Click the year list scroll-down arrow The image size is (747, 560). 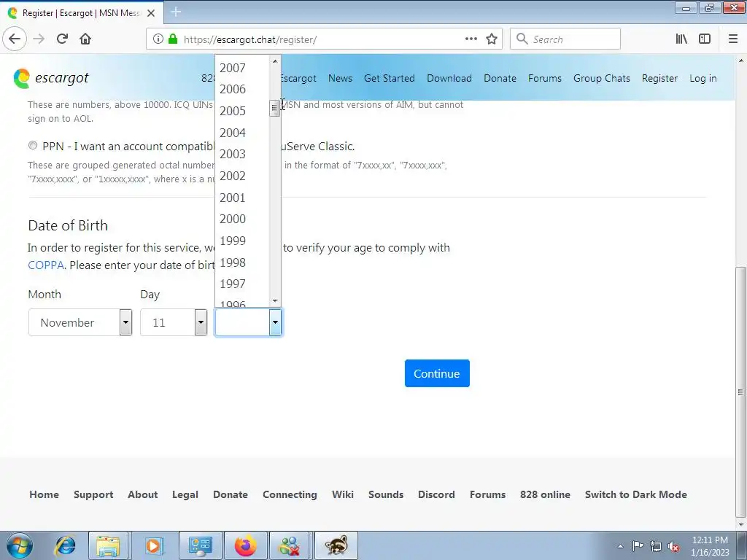275,301
